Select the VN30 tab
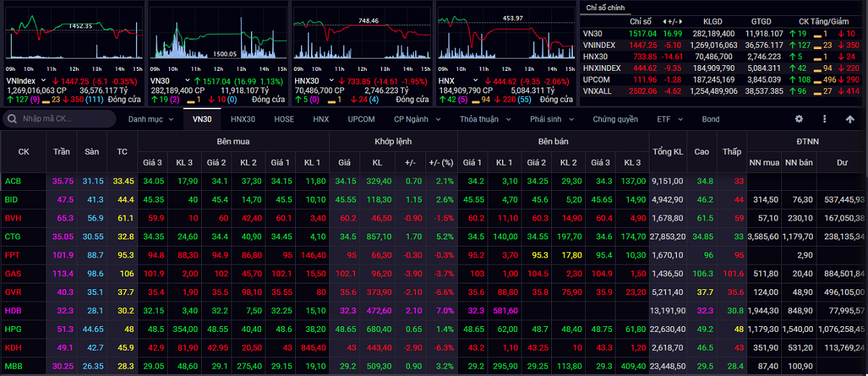 point(202,119)
